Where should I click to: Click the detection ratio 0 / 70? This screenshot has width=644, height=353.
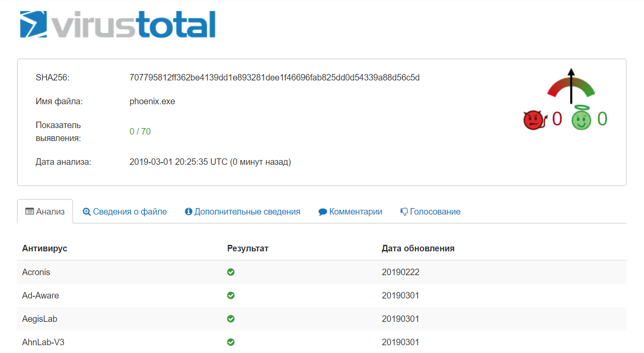(140, 132)
